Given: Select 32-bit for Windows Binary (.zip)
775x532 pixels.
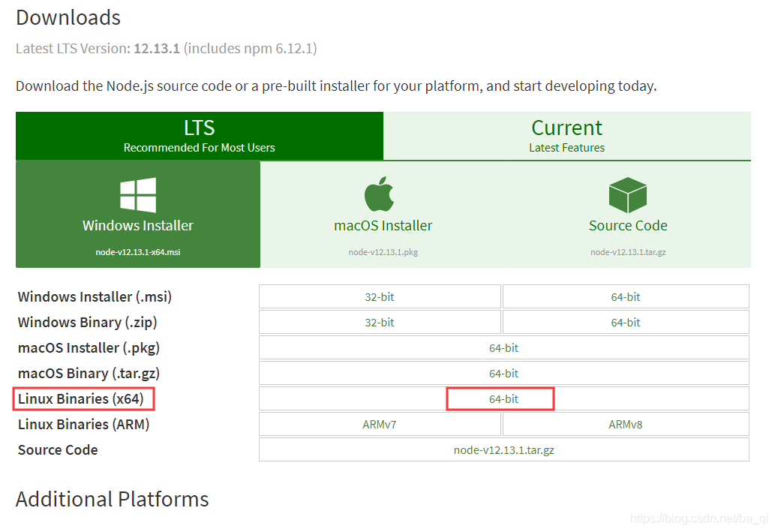Looking at the screenshot, I should pyautogui.click(x=380, y=323).
